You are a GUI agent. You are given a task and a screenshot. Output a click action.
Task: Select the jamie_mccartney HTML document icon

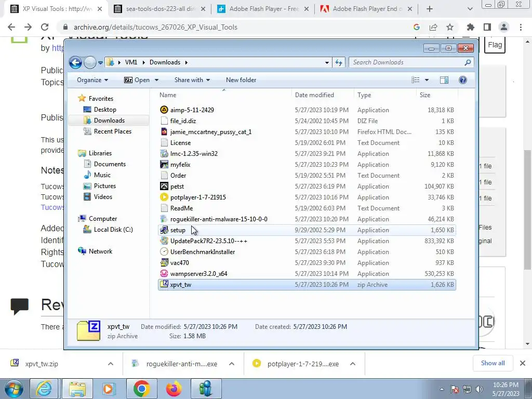click(164, 131)
